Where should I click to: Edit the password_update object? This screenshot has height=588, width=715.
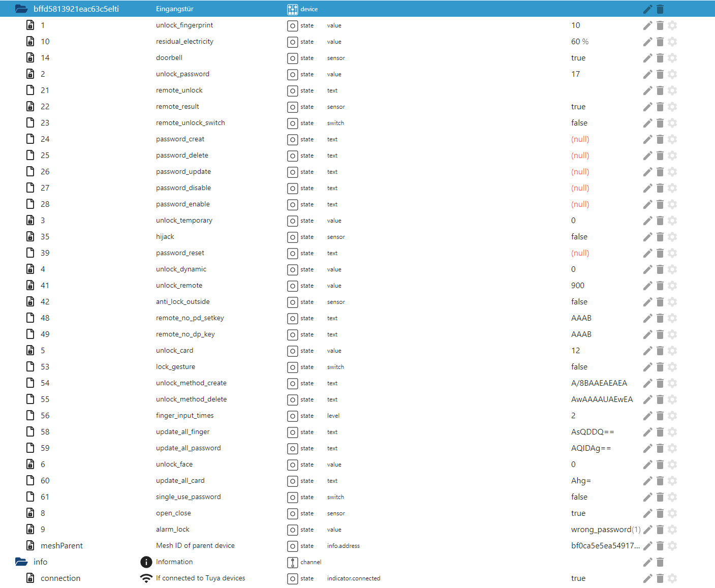click(647, 172)
